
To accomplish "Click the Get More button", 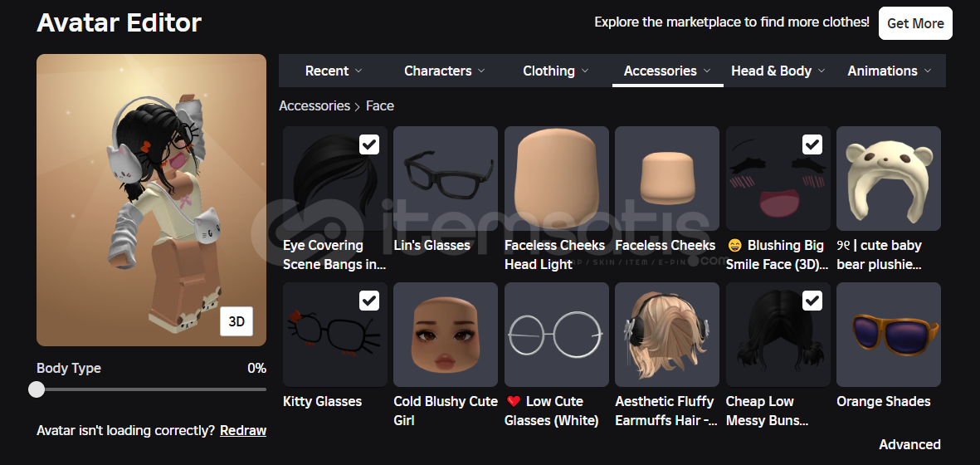I will click(915, 23).
